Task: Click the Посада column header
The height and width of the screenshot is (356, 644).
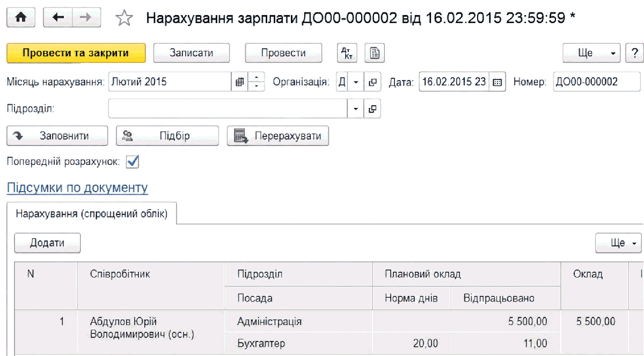Action: pyautogui.click(x=298, y=297)
